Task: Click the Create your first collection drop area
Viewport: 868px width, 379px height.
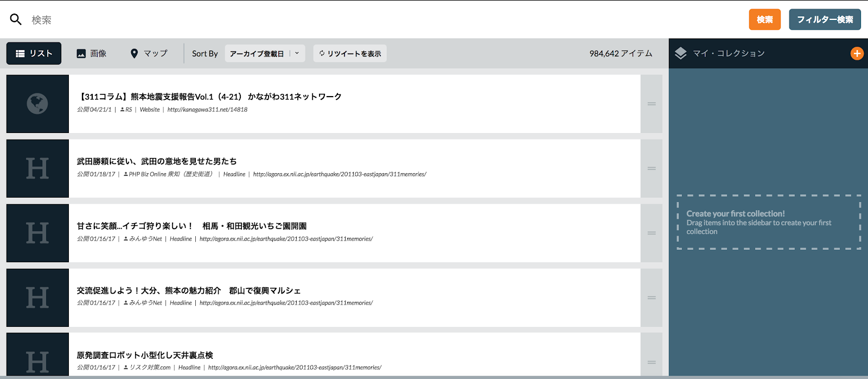Action: pos(768,222)
